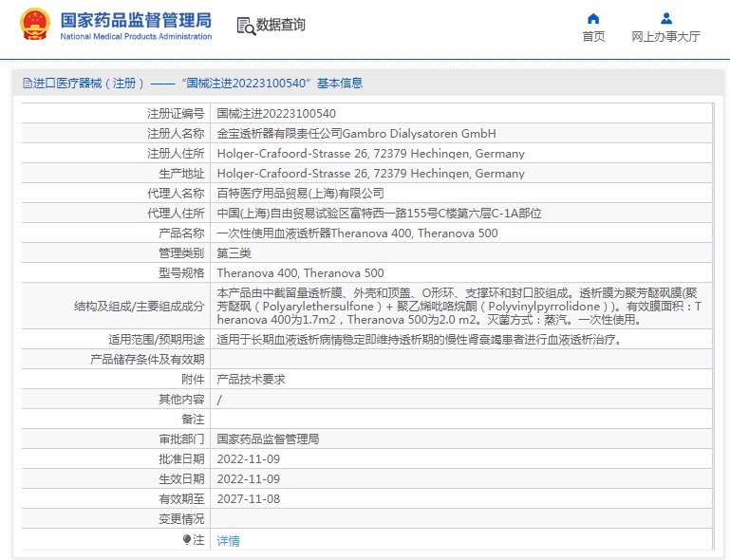Click the national emblem logo

coord(35,24)
